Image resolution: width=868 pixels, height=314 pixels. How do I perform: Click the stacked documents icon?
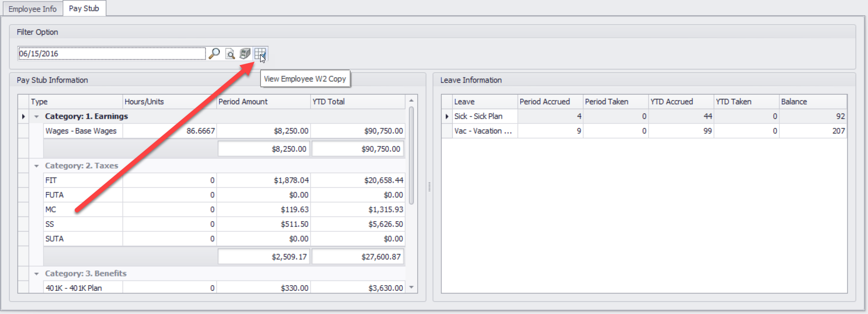245,54
